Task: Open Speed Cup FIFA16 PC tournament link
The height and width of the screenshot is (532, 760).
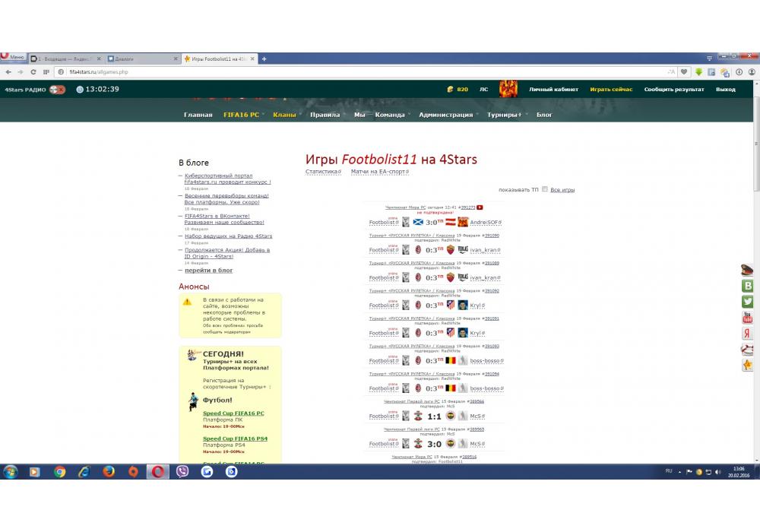Action: click(x=233, y=413)
